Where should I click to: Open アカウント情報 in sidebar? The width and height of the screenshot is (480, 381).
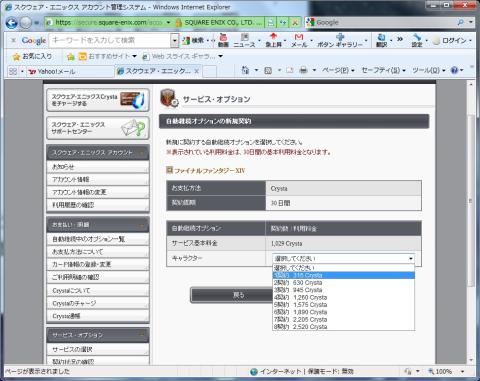98,180
